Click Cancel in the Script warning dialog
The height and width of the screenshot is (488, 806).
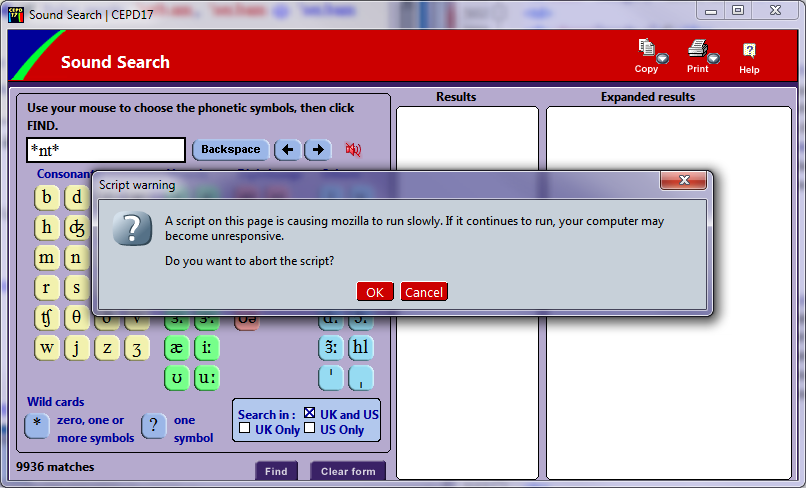pyautogui.click(x=424, y=292)
